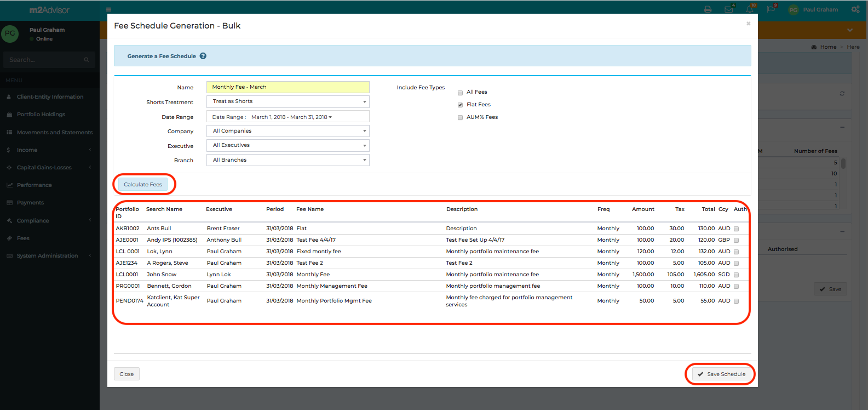Screen dimensions: 868x410
Task: Click the printer icon in top bar
Action: 708,9
